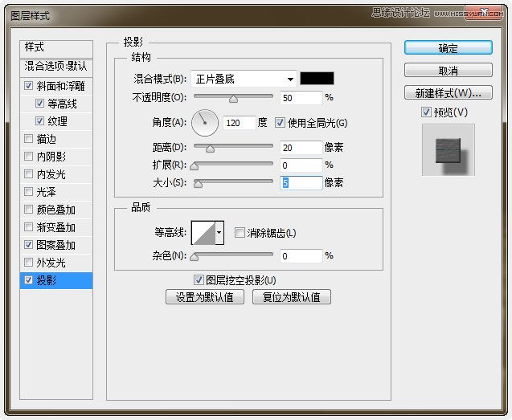Click the 杂色 slider handle
Screen dimensions: 512x420
pos(195,257)
